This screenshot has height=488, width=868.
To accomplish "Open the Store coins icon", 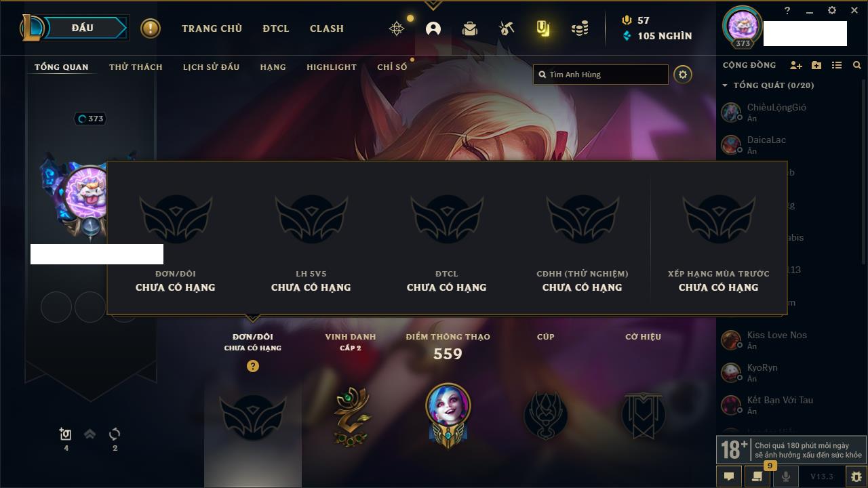I will click(x=580, y=28).
